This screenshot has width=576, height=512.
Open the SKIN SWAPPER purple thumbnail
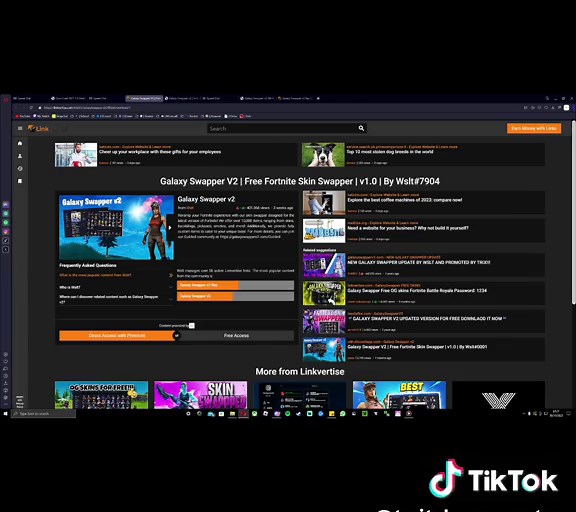coord(201,395)
